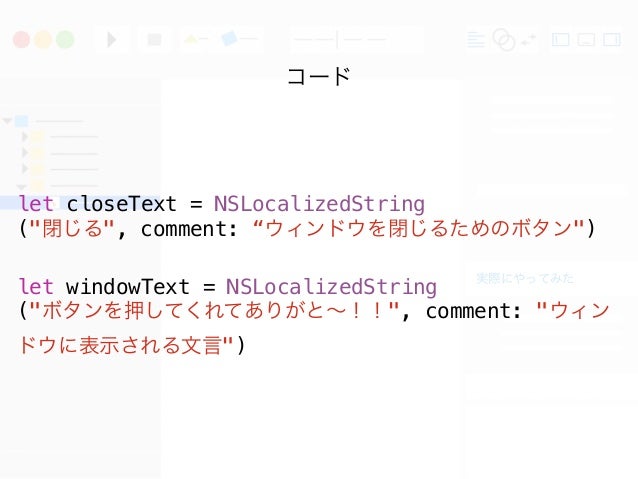This screenshot has height=479, width=638.
Task: Toggle the bottom debug area panel
Action: coord(586,39)
